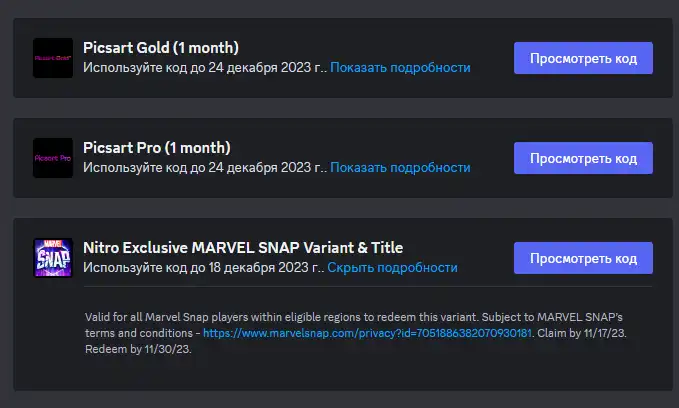Screen dimensions: 679x408
Task: Click the Picsart Pro expiry date text
Action: click(x=205, y=168)
